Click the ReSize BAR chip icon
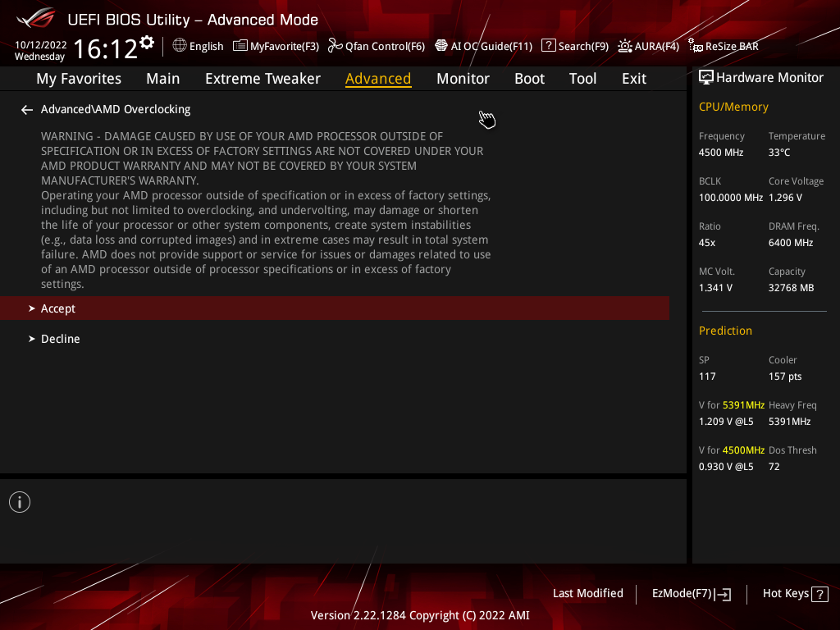The height and width of the screenshot is (630, 840). click(696, 46)
